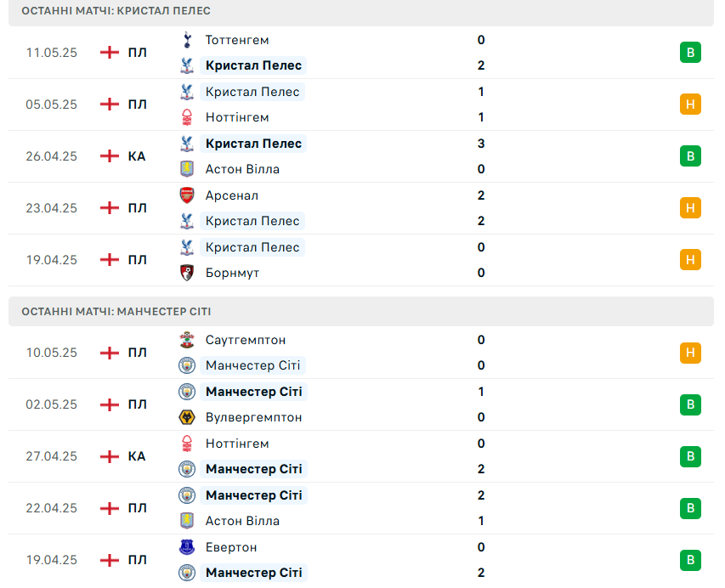Image resolution: width=725 pixels, height=588 pixels.
Task: Click the green В badge for the Tottenham match
Action: pos(690,52)
